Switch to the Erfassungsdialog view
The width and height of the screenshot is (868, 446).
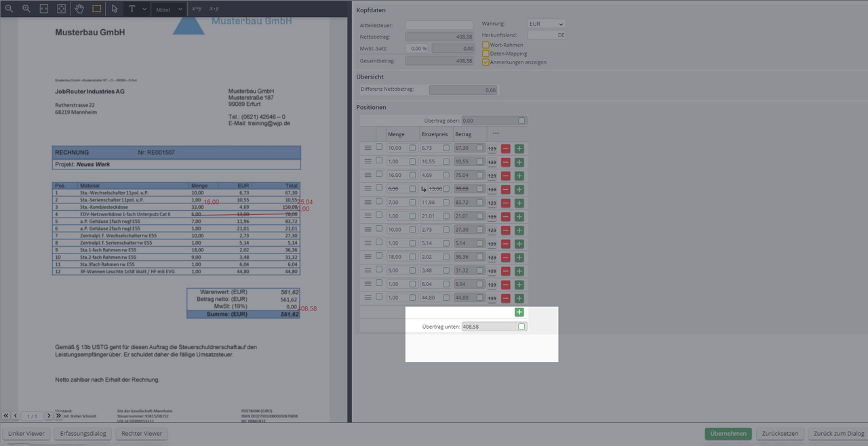point(82,434)
